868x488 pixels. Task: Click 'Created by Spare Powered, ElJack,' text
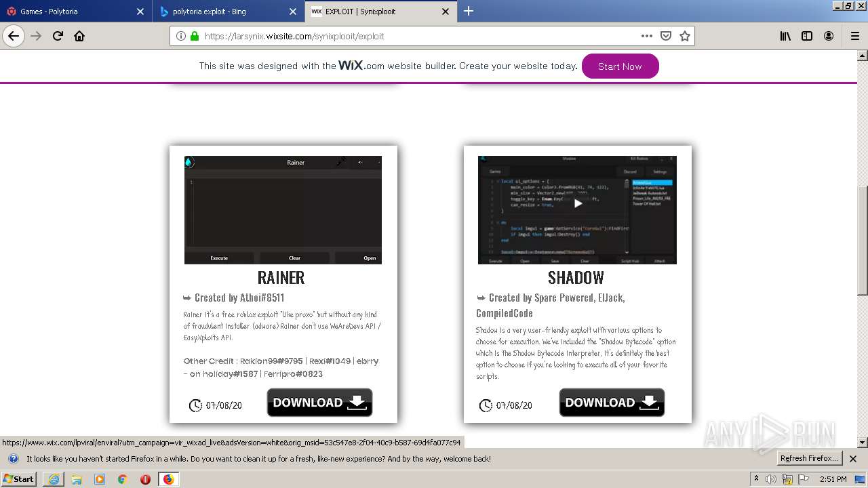coord(557,298)
